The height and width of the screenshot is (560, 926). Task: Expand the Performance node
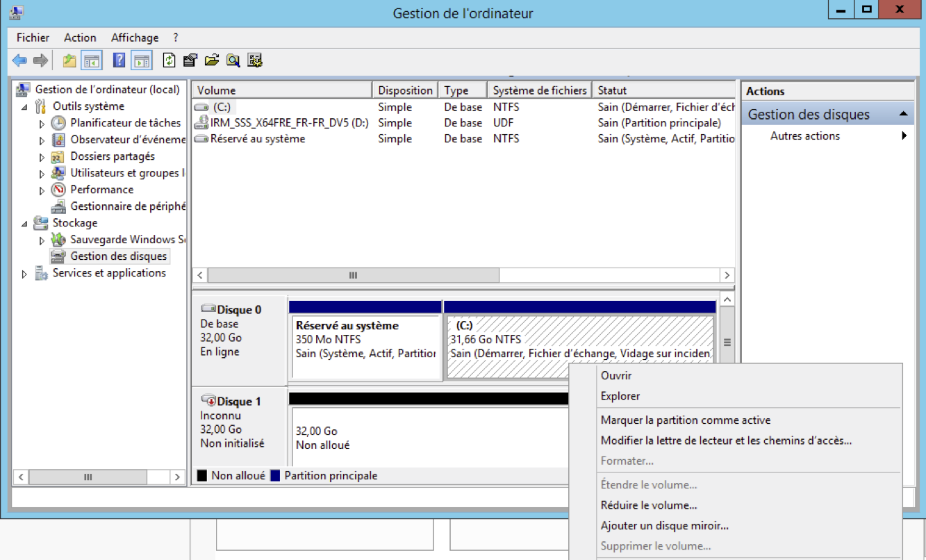click(42, 190)
